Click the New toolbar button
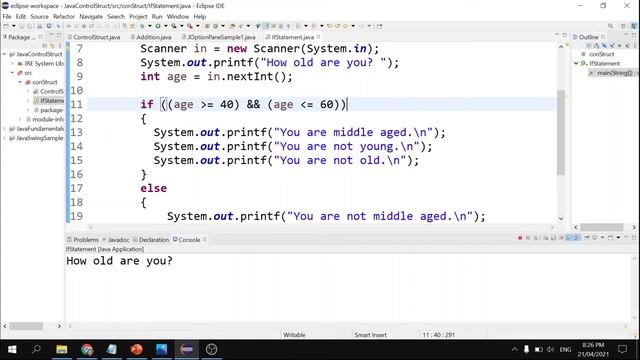This screenshot has width=640, height=360. (x=6, y=26)
